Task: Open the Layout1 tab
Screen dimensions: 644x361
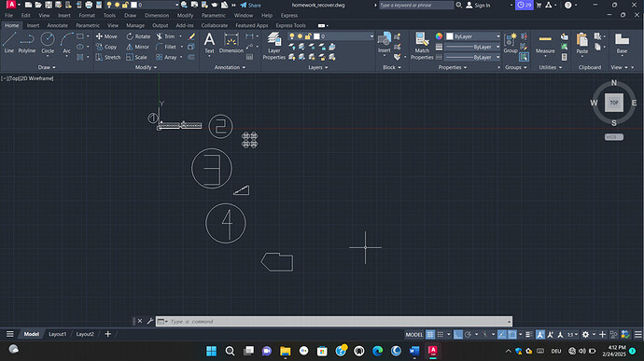Action: (x=58, y=334)
